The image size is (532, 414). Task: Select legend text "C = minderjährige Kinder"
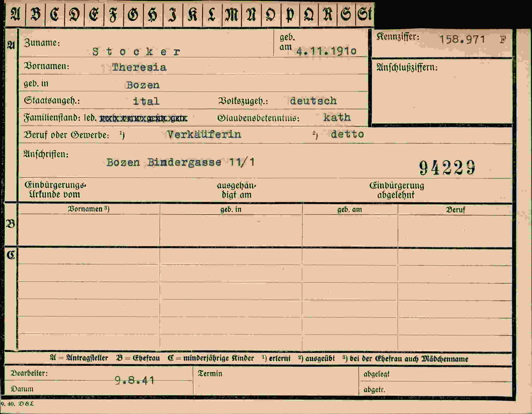(x=211, y=358)
